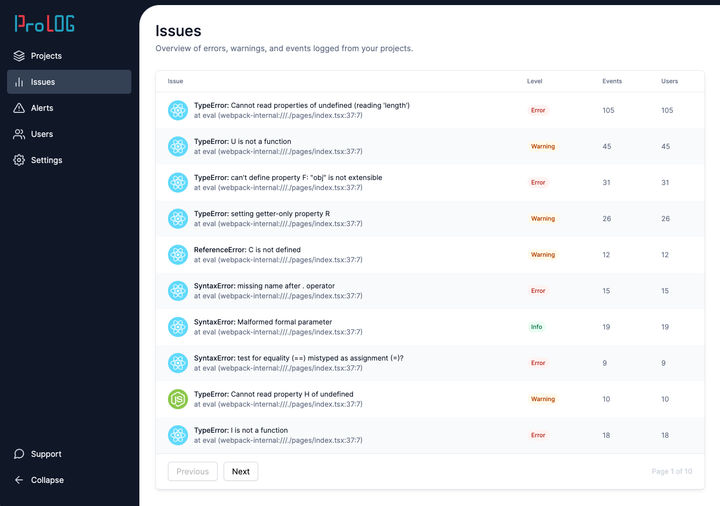Open the Support menu item
720x506 pixels.
[x=46, y=454]
